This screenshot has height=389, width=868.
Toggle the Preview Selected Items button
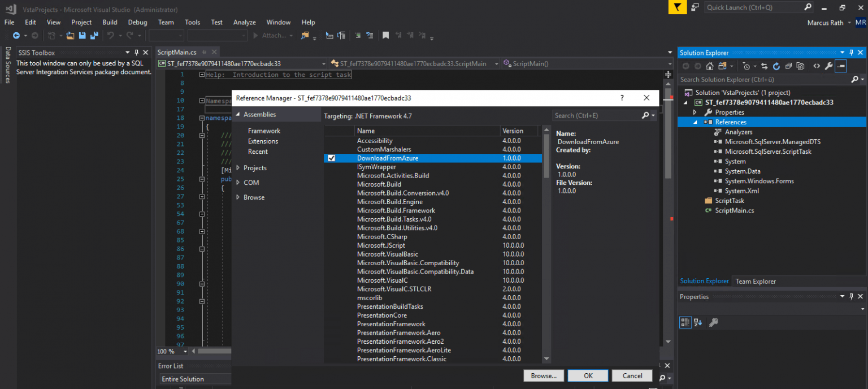coord(841,66)
